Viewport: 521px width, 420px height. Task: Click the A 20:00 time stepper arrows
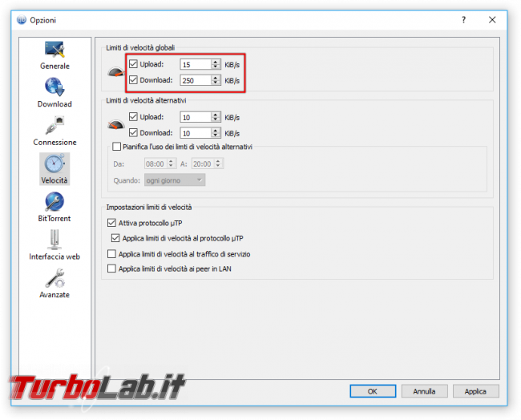218,164
